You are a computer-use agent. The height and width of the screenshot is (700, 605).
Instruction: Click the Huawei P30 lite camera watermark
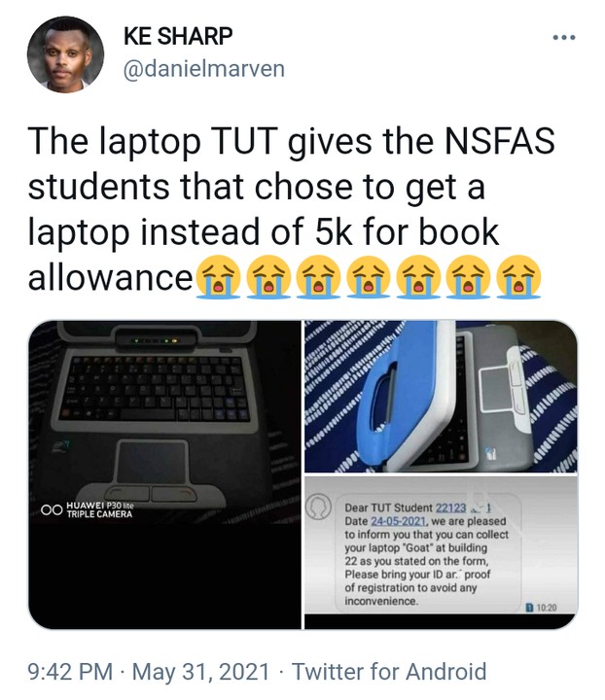pyautogui.click(x=88, y=509)
